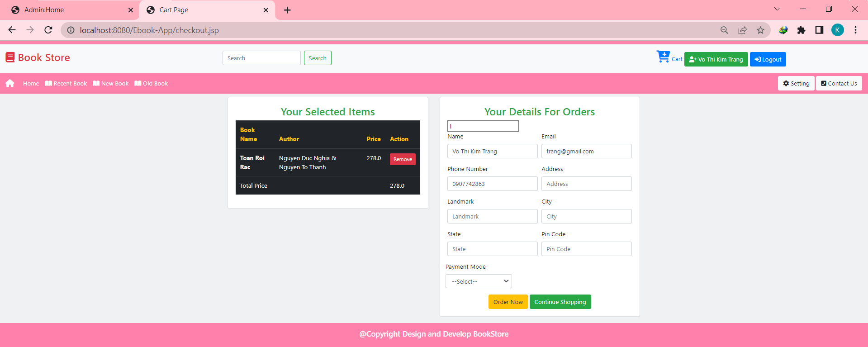Open Chrome three-dot menu
868x347 pixels.
pyautogui.click(x=855, y=30)
